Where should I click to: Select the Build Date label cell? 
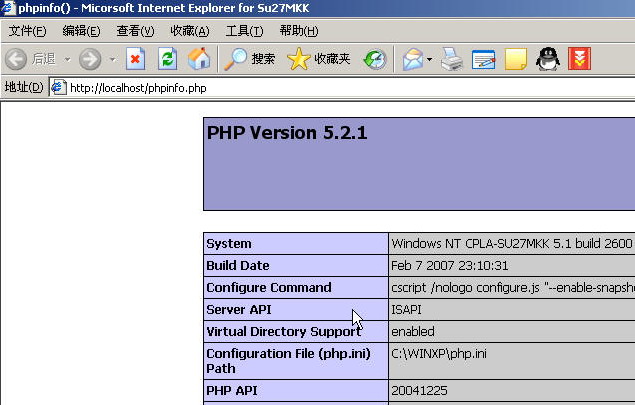pyautogui.click(x=296, y=266)
